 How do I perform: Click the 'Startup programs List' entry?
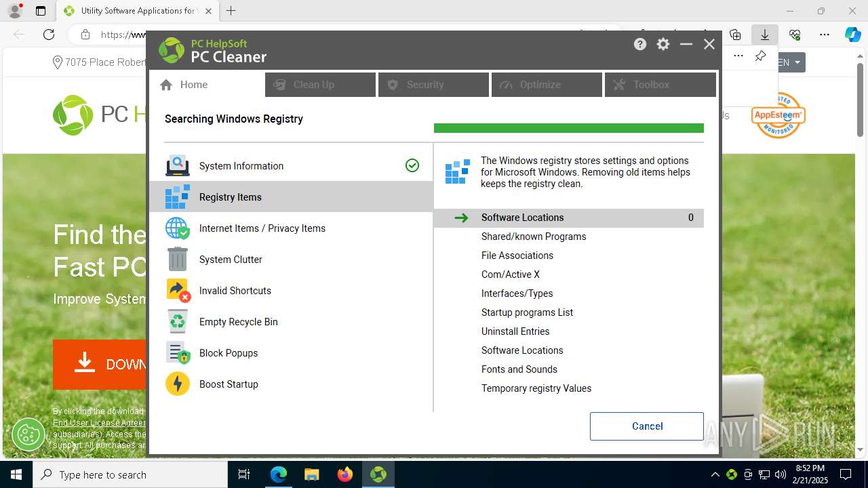point(528,312)
